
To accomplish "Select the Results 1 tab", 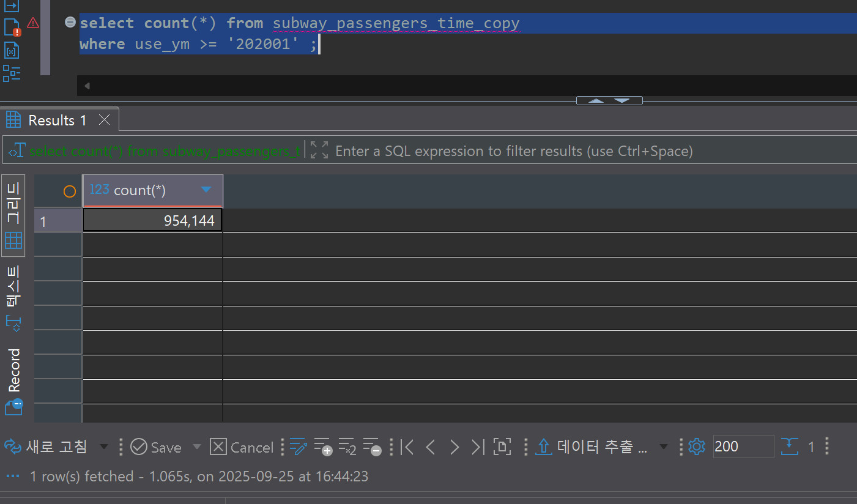I will (58, 119).
